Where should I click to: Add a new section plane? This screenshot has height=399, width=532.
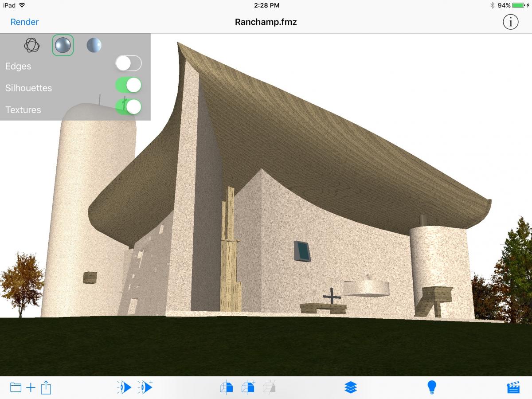pos(248,387)
